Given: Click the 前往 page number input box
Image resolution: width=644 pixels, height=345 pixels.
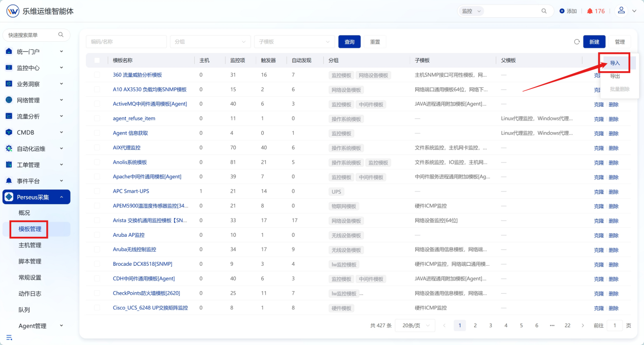Looking at the screenshot, I should pos(615,326).
